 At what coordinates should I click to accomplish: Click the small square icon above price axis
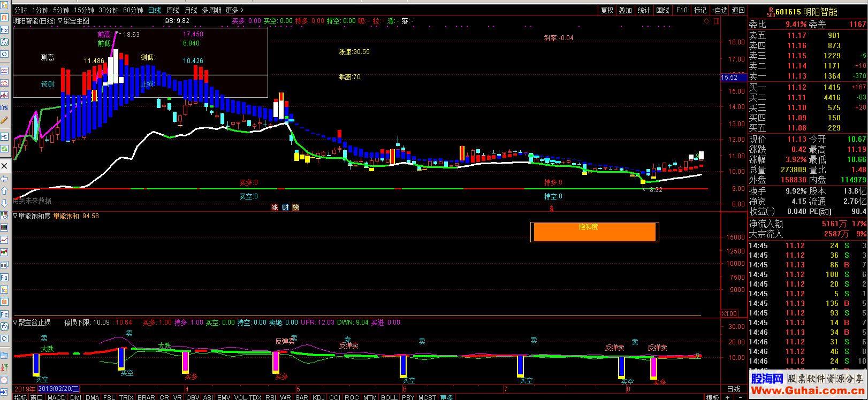point(715,21)
